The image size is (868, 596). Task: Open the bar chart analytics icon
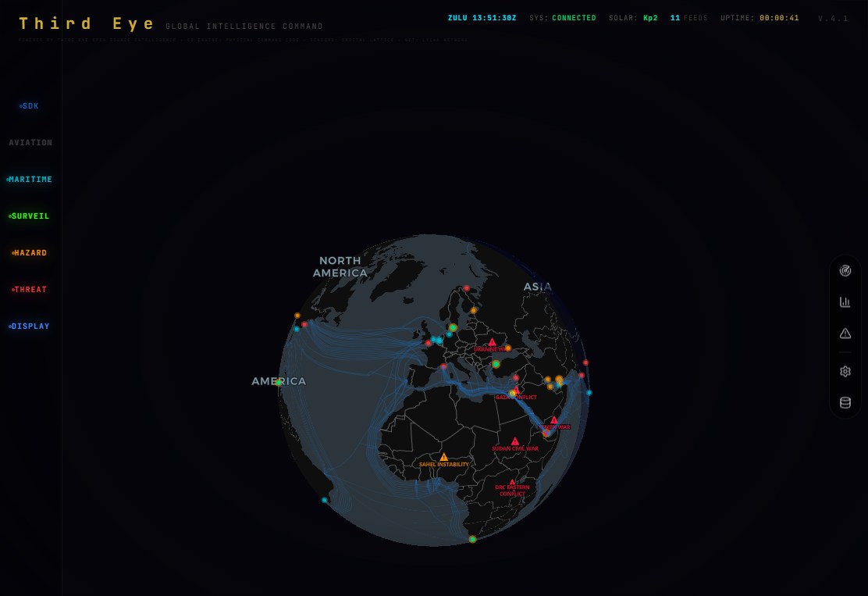[845, 302]
